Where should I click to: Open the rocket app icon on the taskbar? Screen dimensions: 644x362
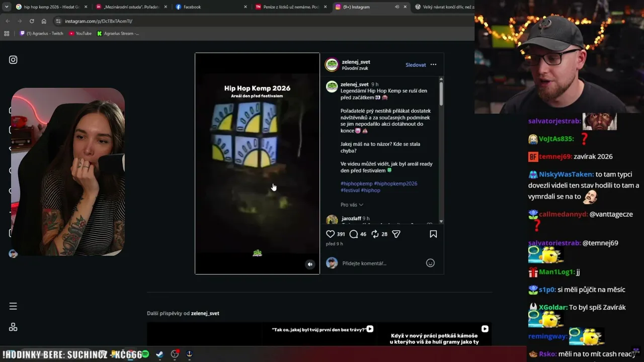point(189,354)
